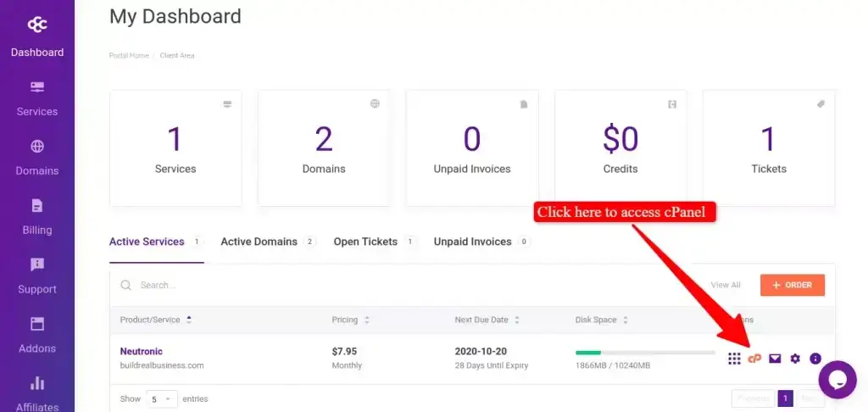The image size is (868, 412).
Task: Open the Dashboard sidebar item
Action: coord(37,52)
